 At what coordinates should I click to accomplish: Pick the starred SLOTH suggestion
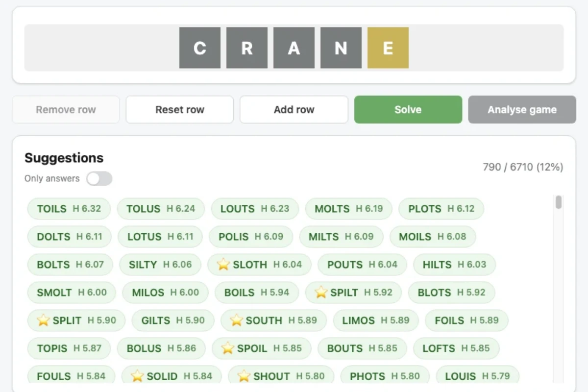tap(259, 265)
